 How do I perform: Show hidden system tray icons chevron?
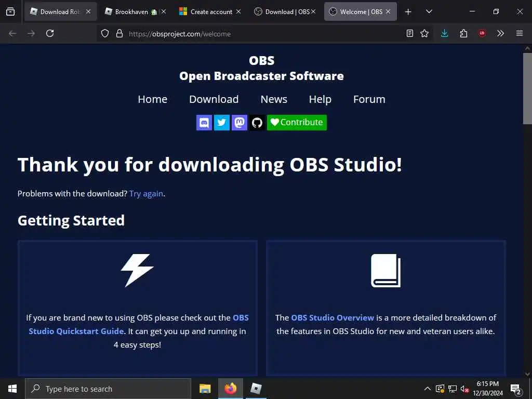click(x=428, y=389)
